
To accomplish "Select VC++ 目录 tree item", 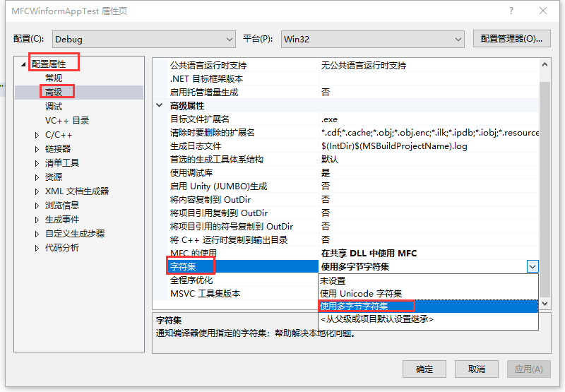I will point(67,121).
